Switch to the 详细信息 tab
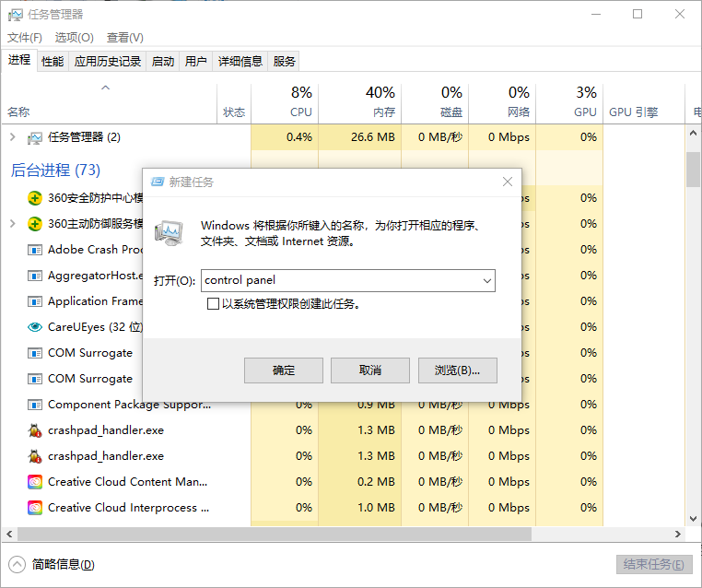This screenshot has height=588, width=702. [x=240, y=62]
